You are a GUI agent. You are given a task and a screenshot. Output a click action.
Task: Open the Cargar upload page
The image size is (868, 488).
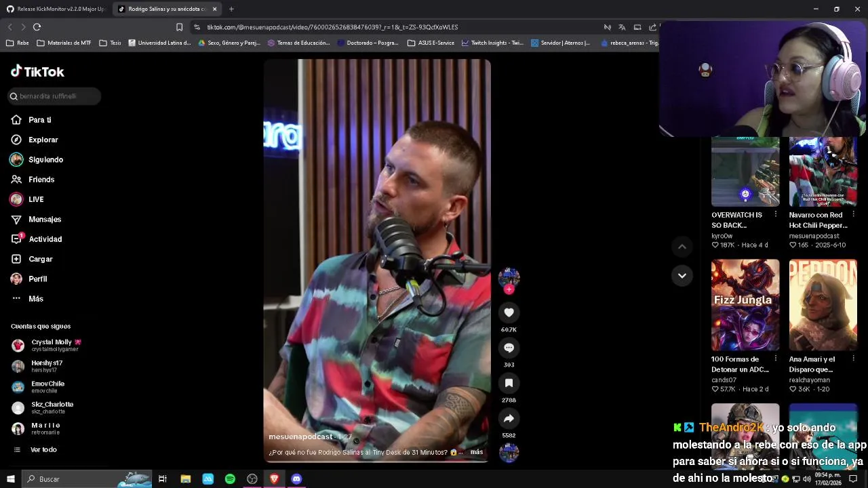[x=31, y=259]
